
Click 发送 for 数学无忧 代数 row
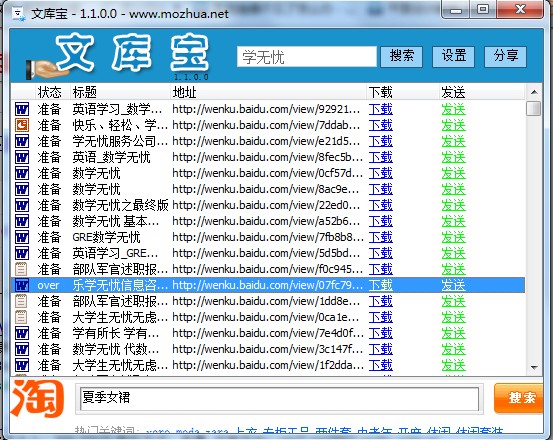(454, 349)
